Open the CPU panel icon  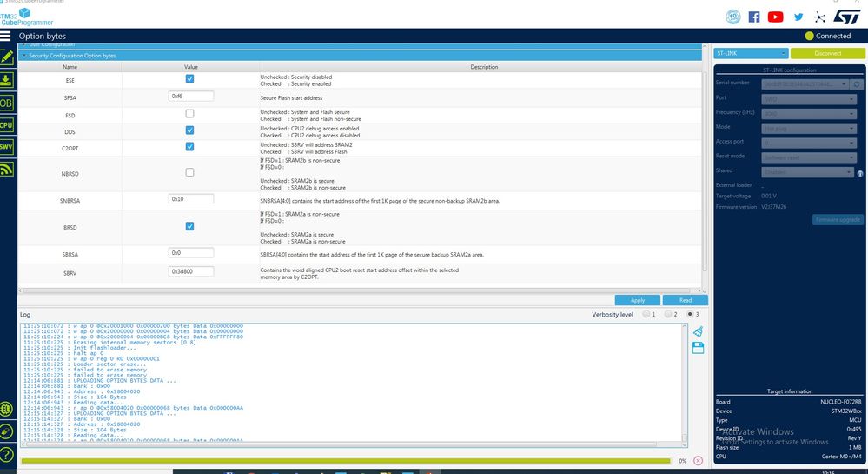tap(6, 125)
